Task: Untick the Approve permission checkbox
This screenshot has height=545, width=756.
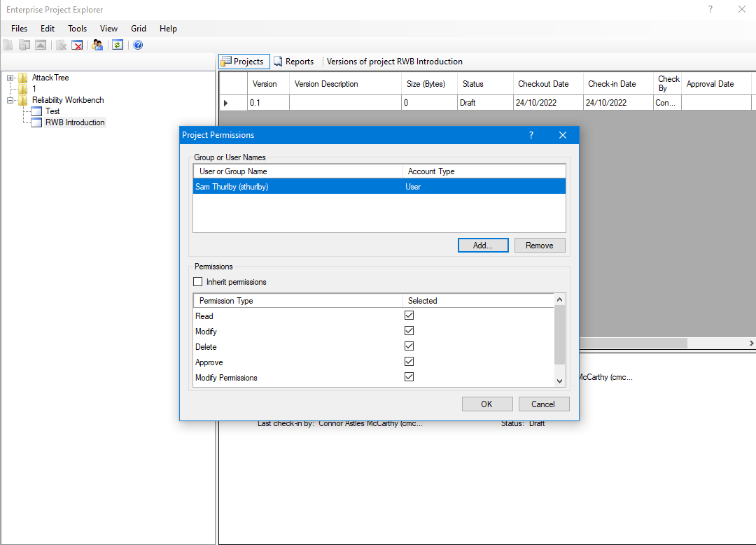Action: (409, 362)
